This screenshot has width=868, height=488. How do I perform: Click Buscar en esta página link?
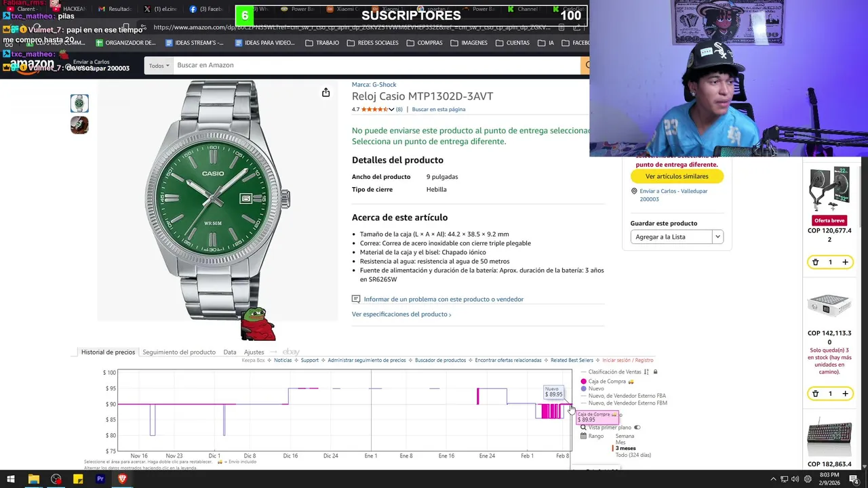(439, 109)
